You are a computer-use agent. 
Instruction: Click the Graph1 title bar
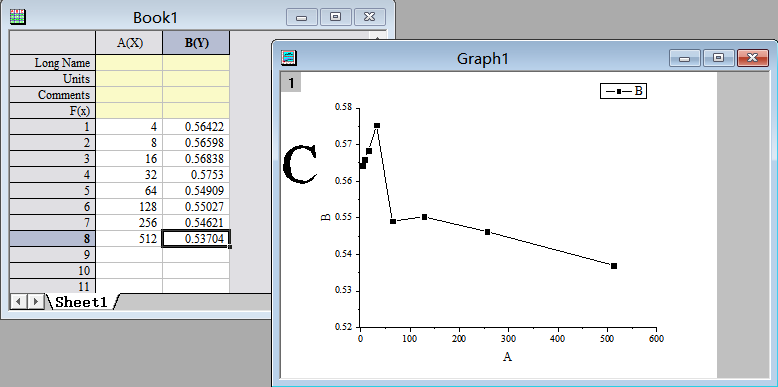coord(482,58)
